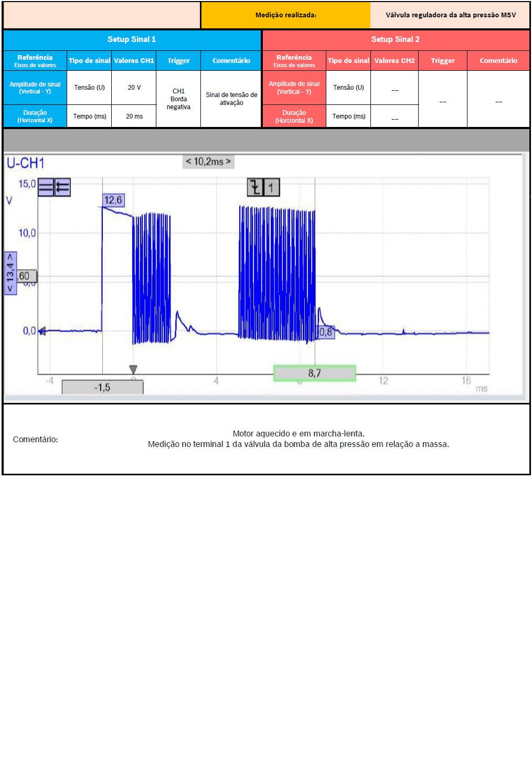Select the 12,6 voltage cursor label
The width and height of the screenshot is (532, 757).
coord(113,200)
